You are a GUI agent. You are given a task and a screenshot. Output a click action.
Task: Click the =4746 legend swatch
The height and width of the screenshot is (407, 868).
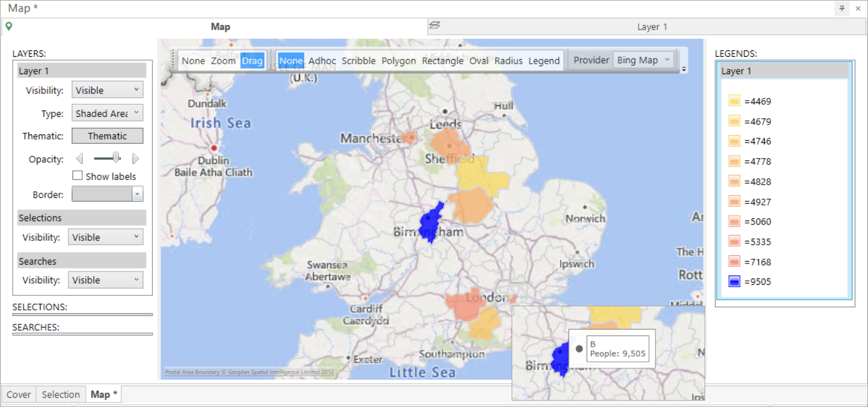pyautogui.click(x=734, y=141)
